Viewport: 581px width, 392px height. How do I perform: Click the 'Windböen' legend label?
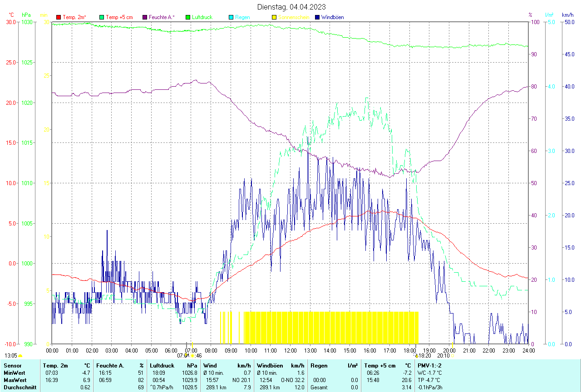332,17
